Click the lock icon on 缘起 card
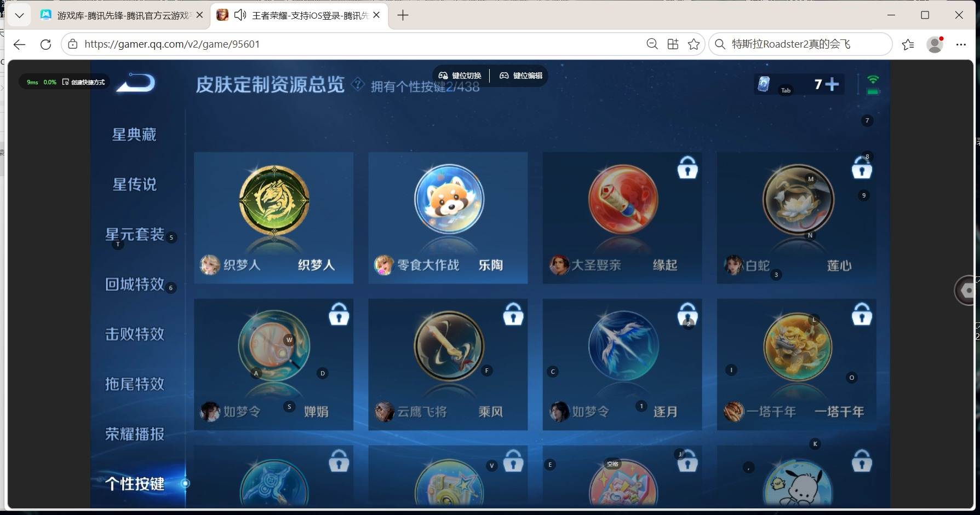The height and width of the screenshot is (515, 980). coord(687,167)
